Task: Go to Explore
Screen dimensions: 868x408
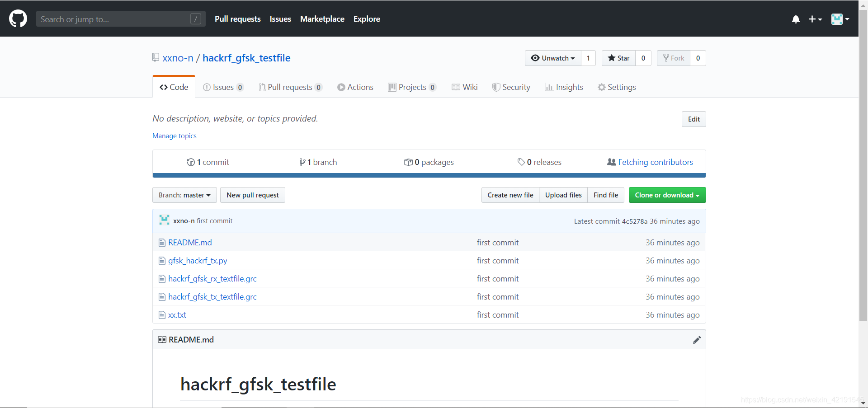Action: [x=367, y=19]
